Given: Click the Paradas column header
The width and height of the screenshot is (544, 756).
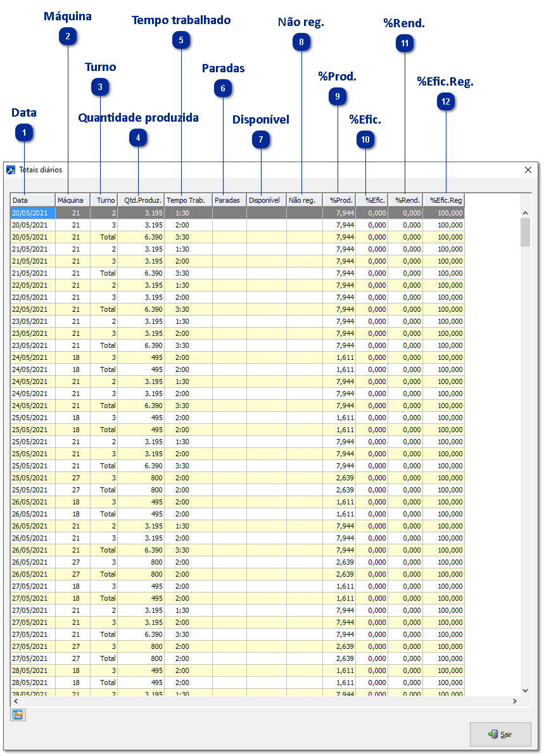Looking at the screenshot, I should [x=229, y=200].
